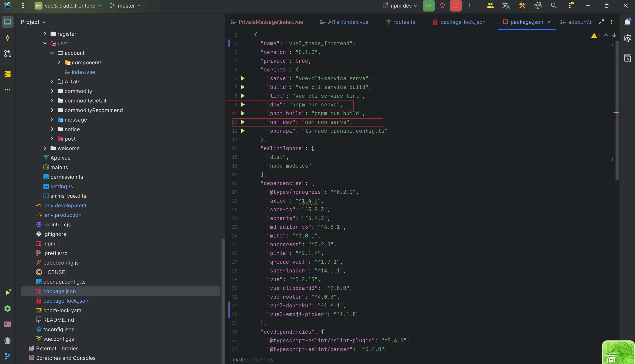
Task: Open editor tabs more options menu
Action: pyautogui.click(x=612, y=22)
